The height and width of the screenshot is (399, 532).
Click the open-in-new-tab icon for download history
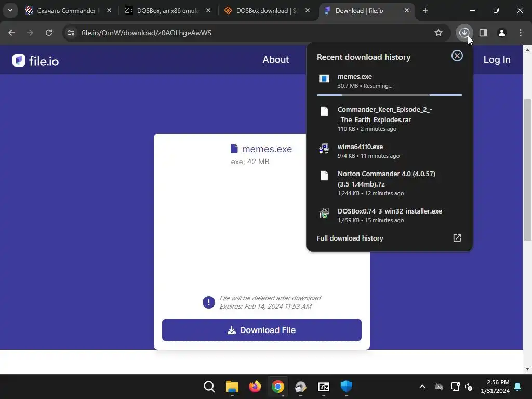(x=457, y=238)
